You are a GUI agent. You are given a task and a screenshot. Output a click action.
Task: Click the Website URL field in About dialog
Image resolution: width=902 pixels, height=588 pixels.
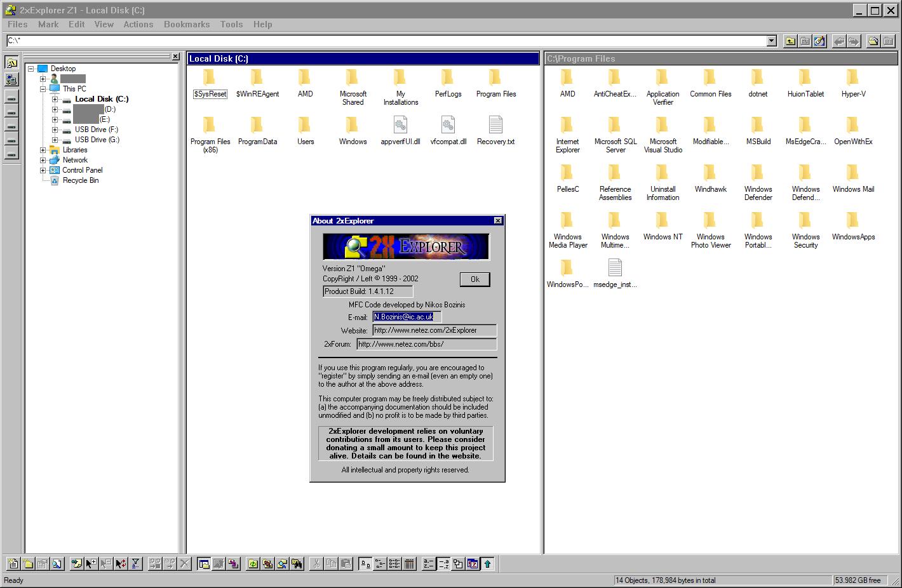(x=434, y=330)
